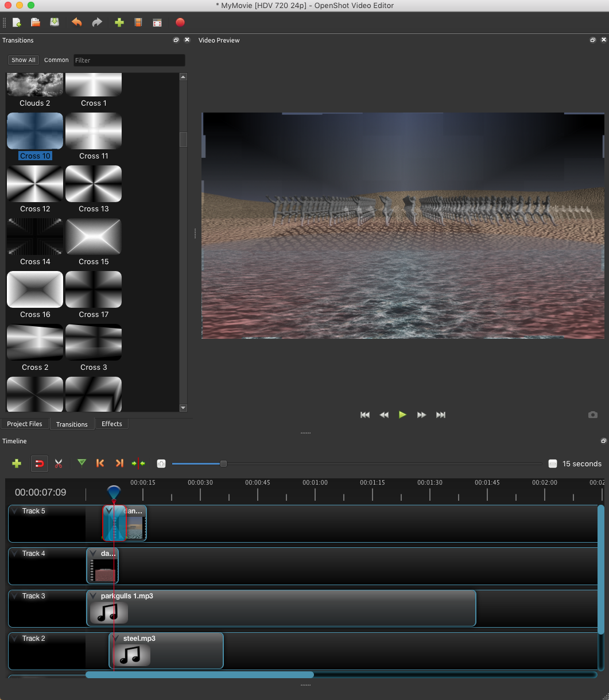Viewport: 609px width, 700px height.
Task: Select the Cross 3 transition
Action: (x=94, y=348)
